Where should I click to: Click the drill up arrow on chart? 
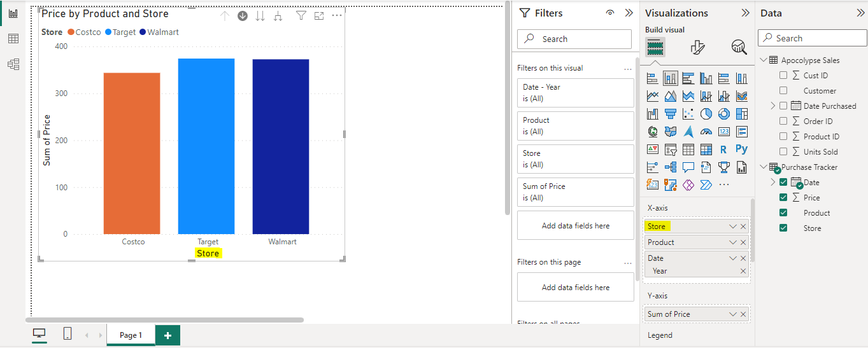224,16
